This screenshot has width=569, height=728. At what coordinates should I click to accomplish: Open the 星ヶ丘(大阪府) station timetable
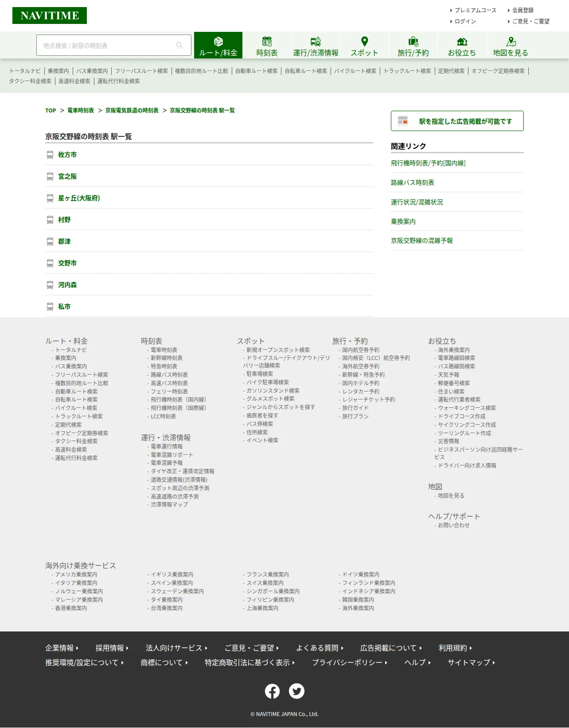click(x=79, y=198)
